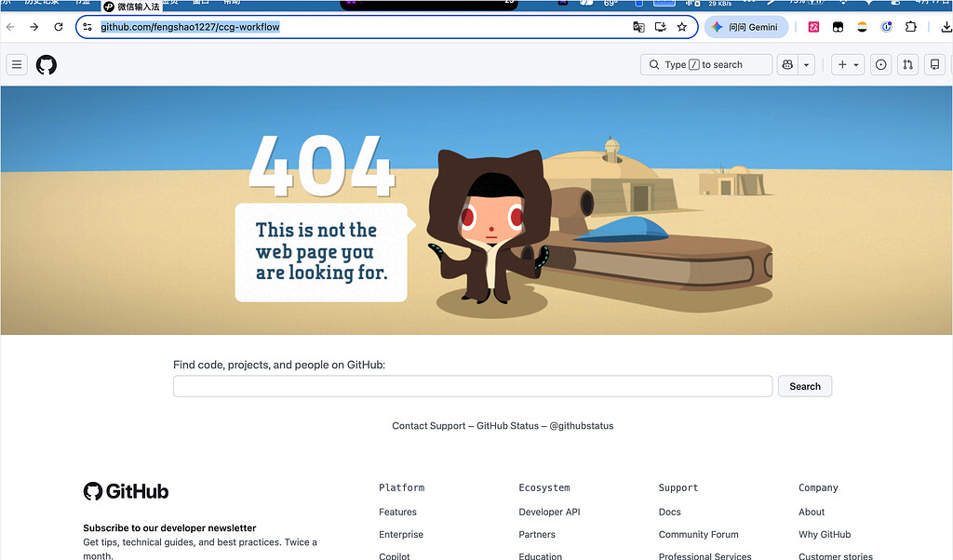This screenshot has height=560, width=953.
Task: Open the create new plus dropdown
Action: (848, 64)
